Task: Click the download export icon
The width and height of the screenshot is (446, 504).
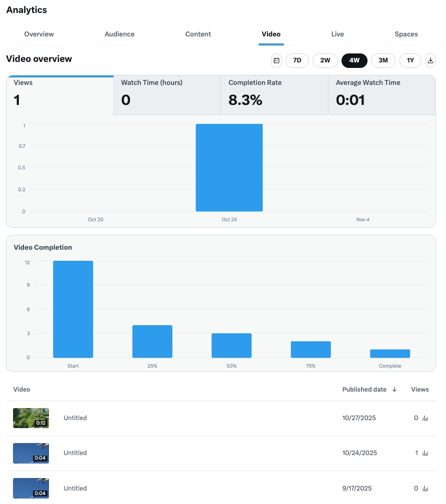Action: [430, 60]
